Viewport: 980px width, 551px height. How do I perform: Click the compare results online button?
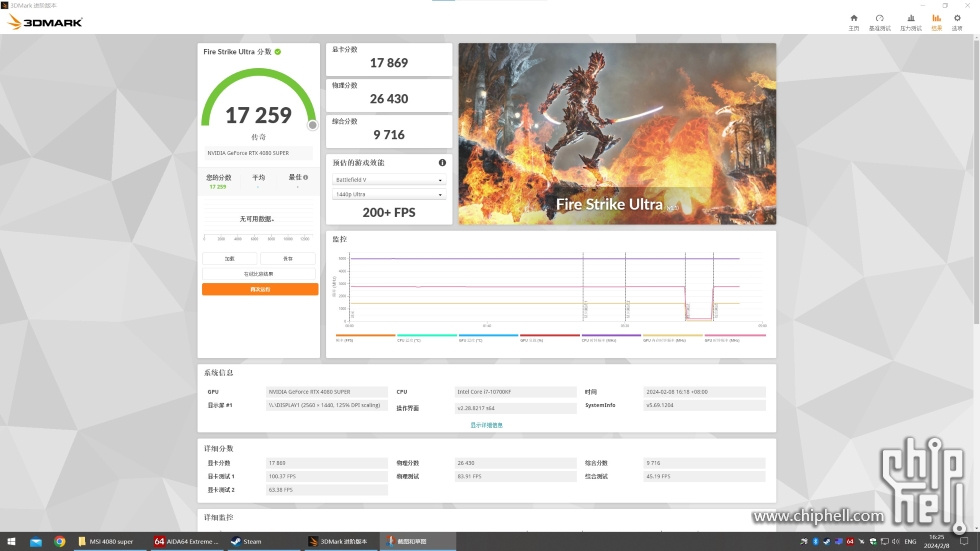(x=259, y=274)
